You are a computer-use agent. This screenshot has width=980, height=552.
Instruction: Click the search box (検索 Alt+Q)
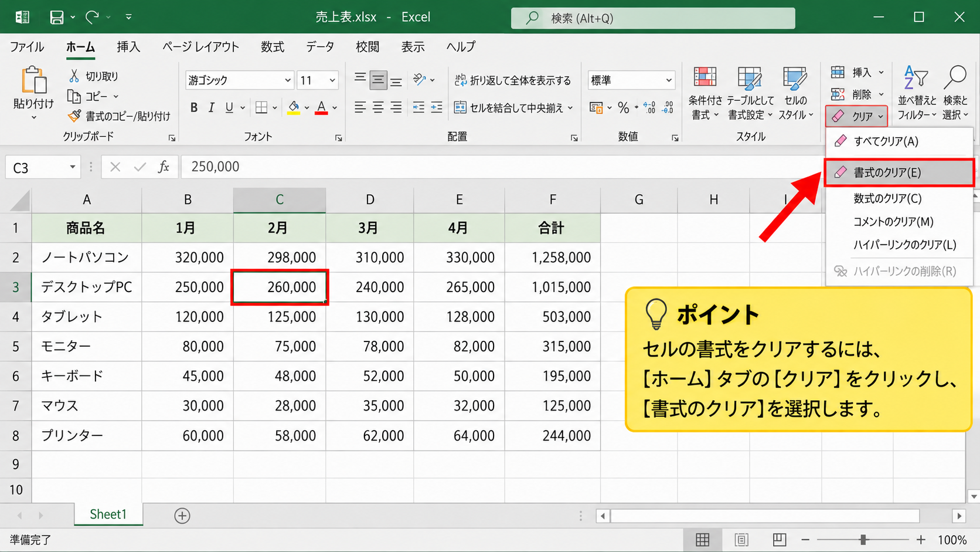point(653,18)
